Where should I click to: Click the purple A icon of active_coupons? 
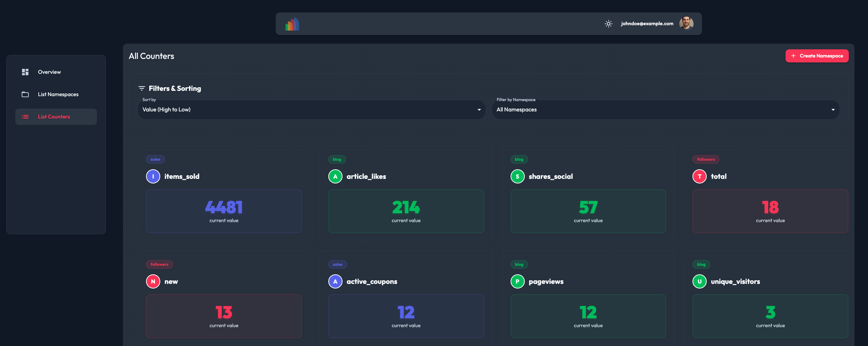335,281
